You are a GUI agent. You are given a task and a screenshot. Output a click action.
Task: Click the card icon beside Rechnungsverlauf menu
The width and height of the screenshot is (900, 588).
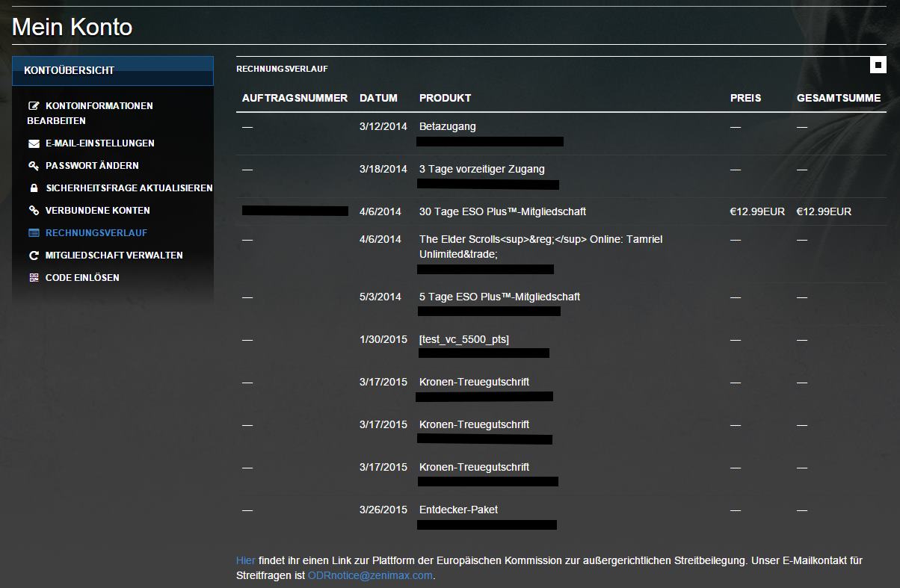tap(34, 233)
